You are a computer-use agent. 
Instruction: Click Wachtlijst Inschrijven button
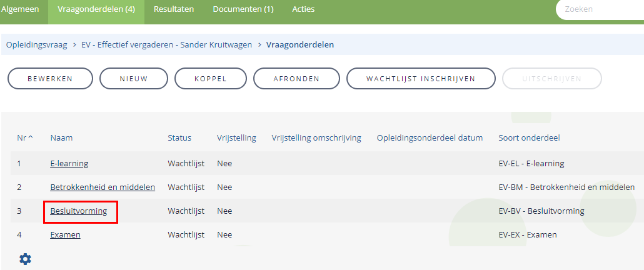coord(421,78)
